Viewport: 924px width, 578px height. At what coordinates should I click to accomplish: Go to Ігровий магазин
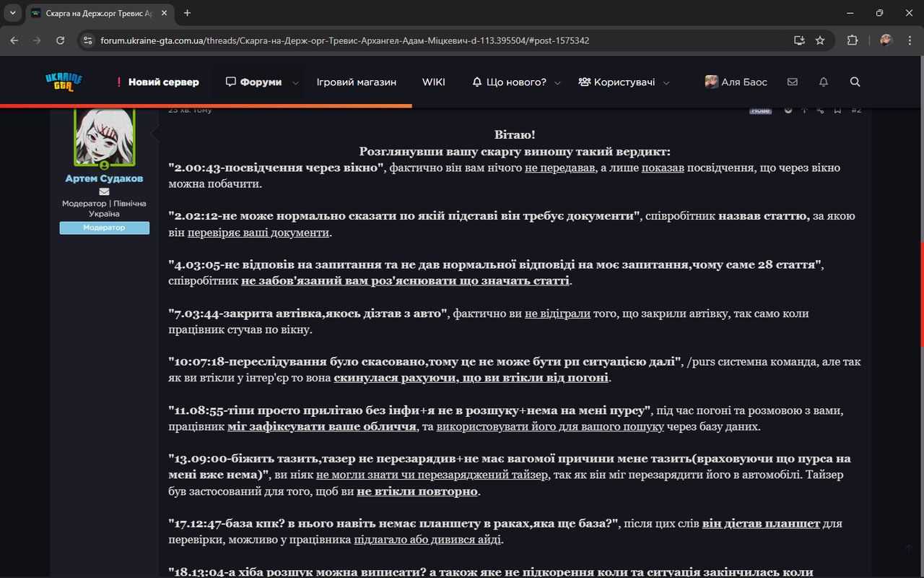coord(356,82)
